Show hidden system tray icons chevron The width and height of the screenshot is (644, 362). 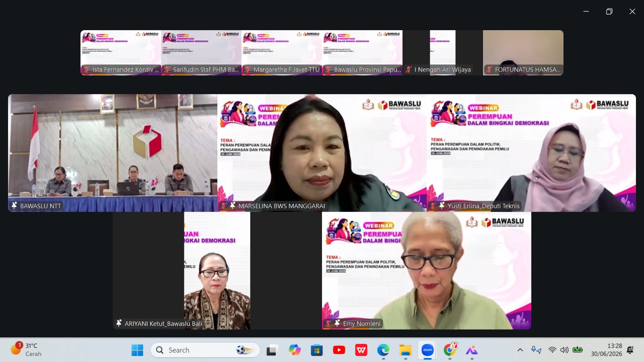pyautogui.click(x=520, y=350)
